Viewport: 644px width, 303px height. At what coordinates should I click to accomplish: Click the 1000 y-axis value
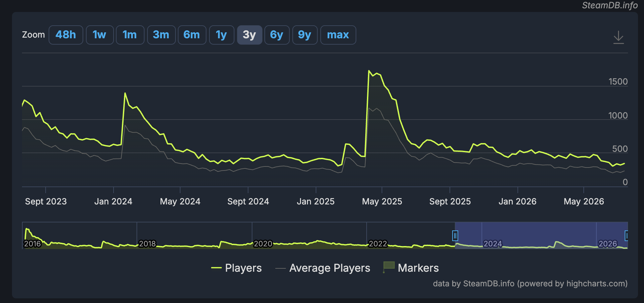coord(618,116)
